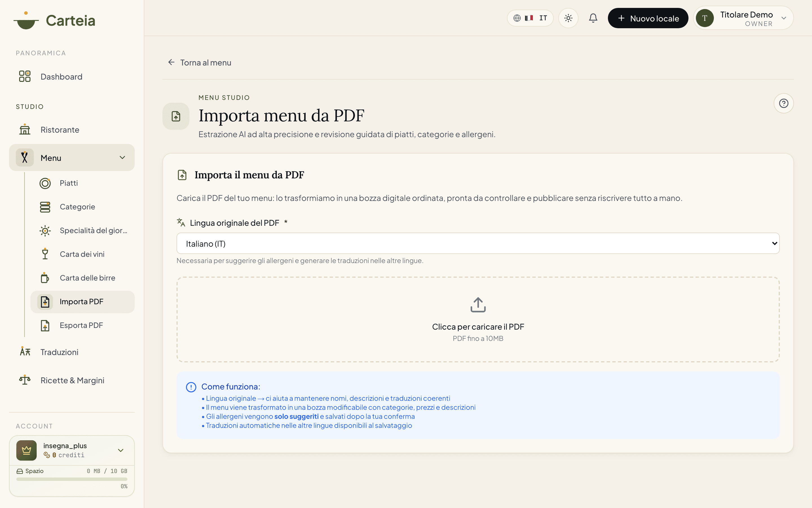
Task: Click the Esporta PDF file icon
Action: 45,325
